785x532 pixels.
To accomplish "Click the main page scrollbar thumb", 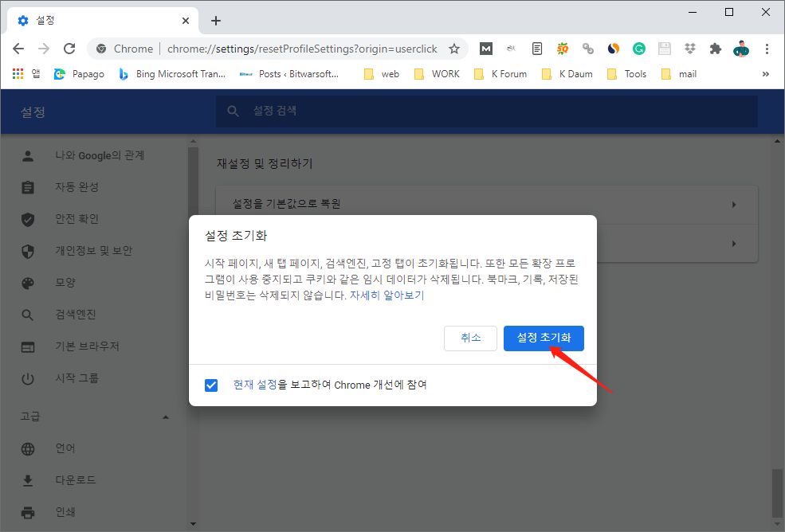I will click(x=777, y=493).
